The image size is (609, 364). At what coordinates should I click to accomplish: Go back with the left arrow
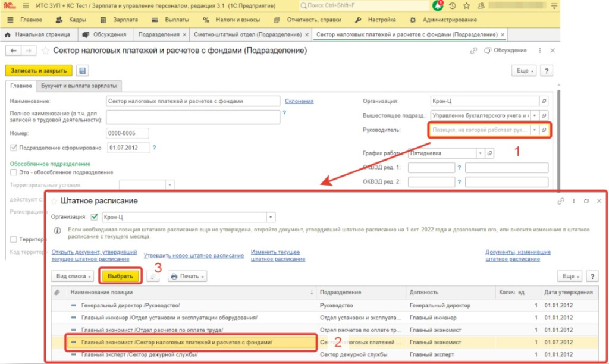tap(14, 51)
